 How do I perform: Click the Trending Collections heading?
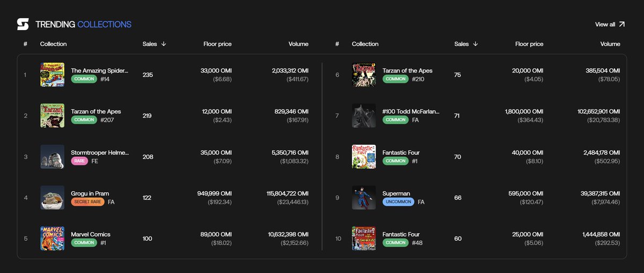click(x=83, y=24)
